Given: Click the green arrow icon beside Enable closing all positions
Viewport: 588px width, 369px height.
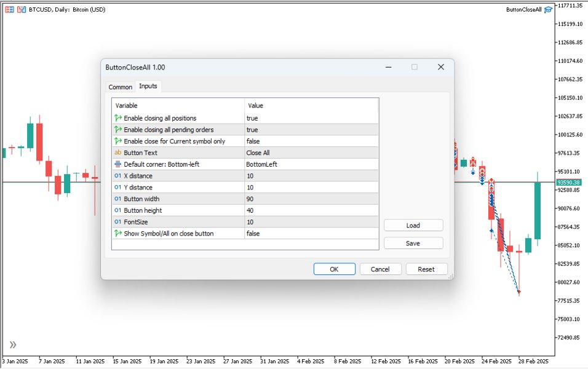Looking at the screenshot, I should [116, 118].
